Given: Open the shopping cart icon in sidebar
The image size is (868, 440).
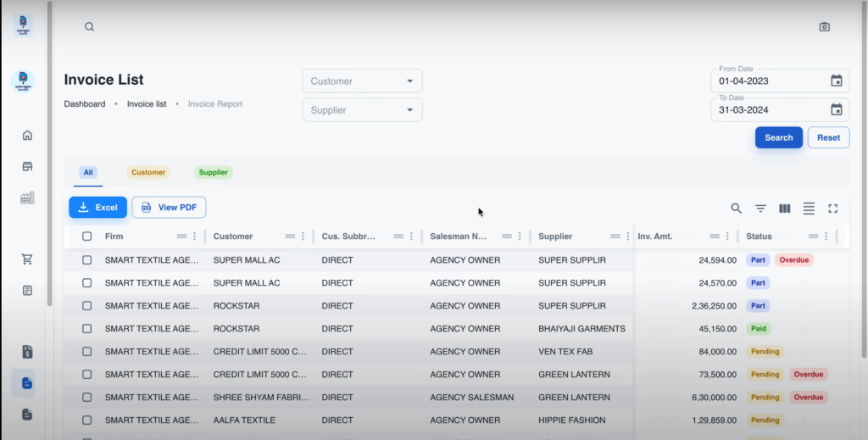Looking at the screenshot, I should click(27, 259).
